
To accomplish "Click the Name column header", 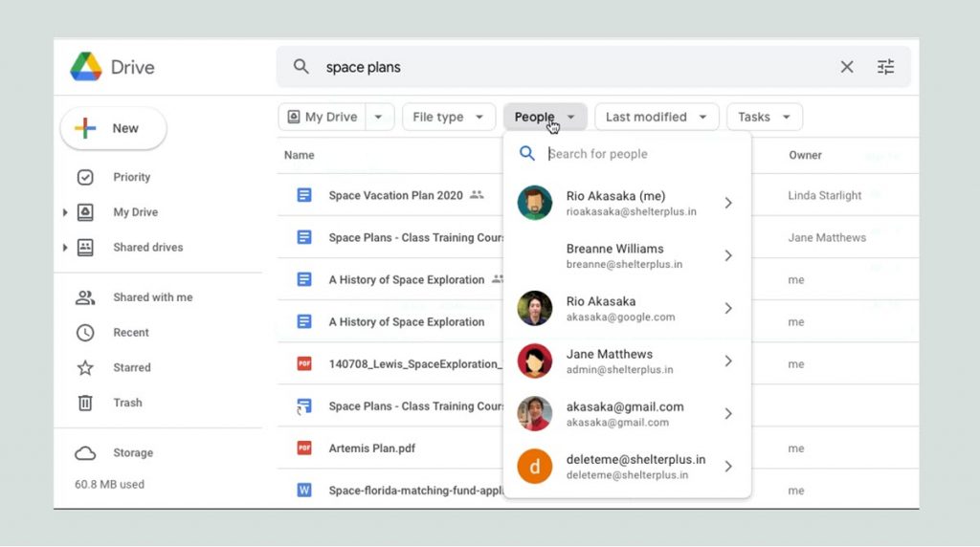I will [299, 155].
